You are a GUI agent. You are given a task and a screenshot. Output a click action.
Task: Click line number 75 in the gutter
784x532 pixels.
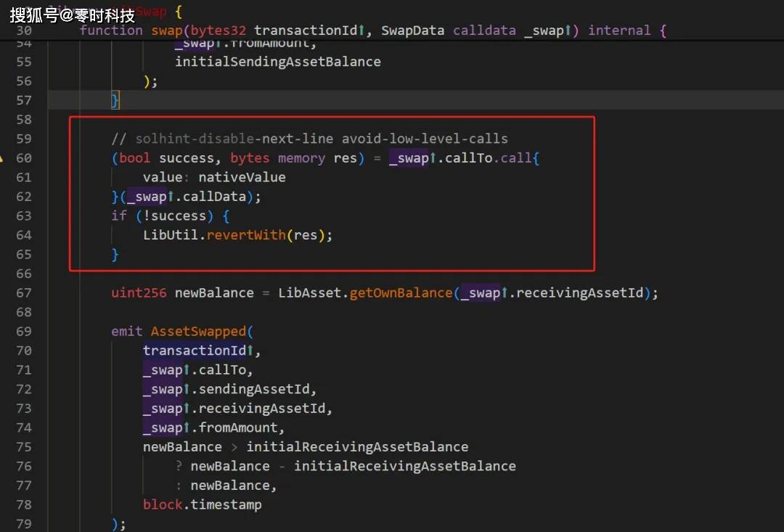click(23, 446)
